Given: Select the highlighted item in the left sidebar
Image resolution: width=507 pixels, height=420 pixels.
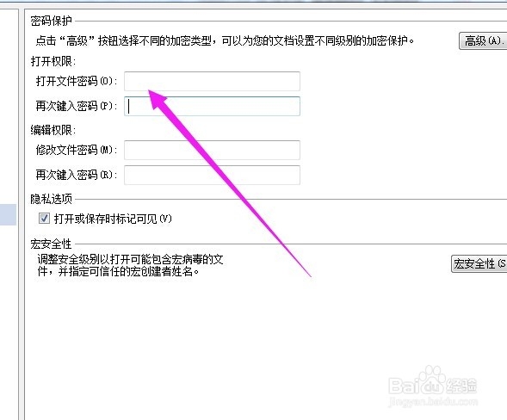Looking at the screenshot, I should pos(8,214).
